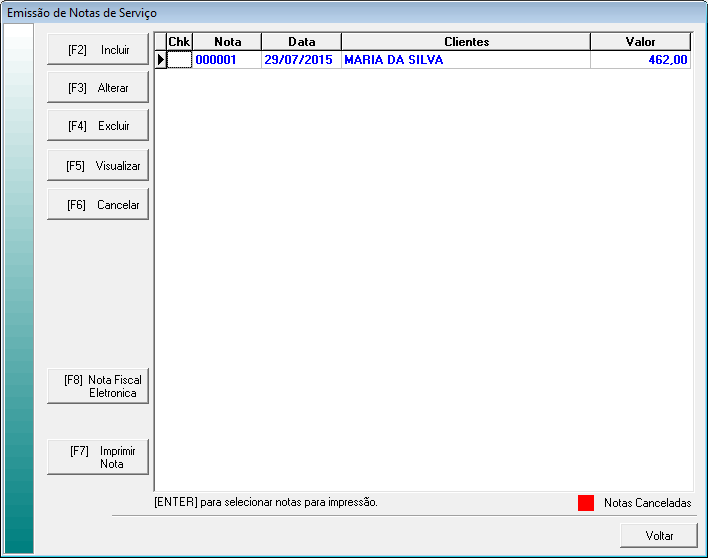The width and height of the screenshot is (708, 558).
Task: Click the red Notas Canceladas color swatch
Action: (586, 502)
